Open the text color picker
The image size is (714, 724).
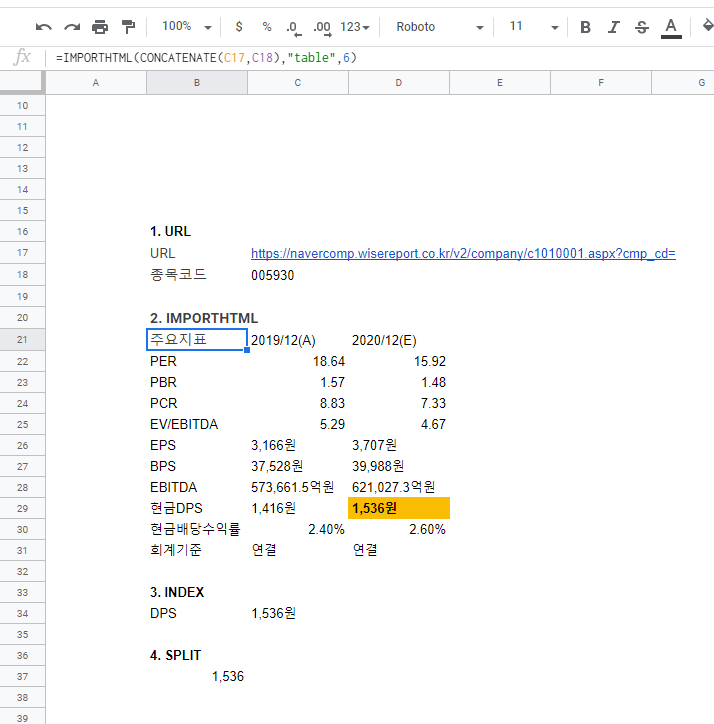click(x=671, y=28)
